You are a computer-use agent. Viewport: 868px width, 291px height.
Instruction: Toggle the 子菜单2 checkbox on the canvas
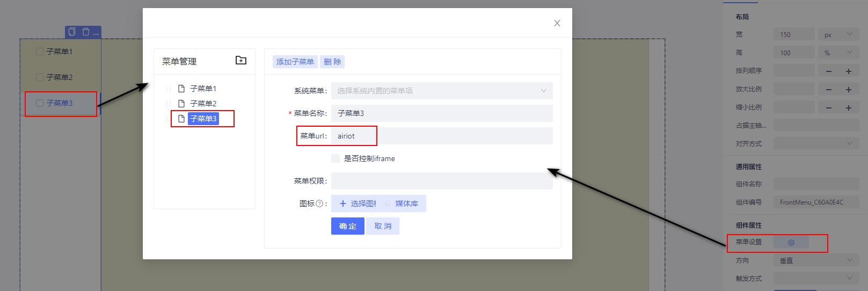click(x=40, y=77)
